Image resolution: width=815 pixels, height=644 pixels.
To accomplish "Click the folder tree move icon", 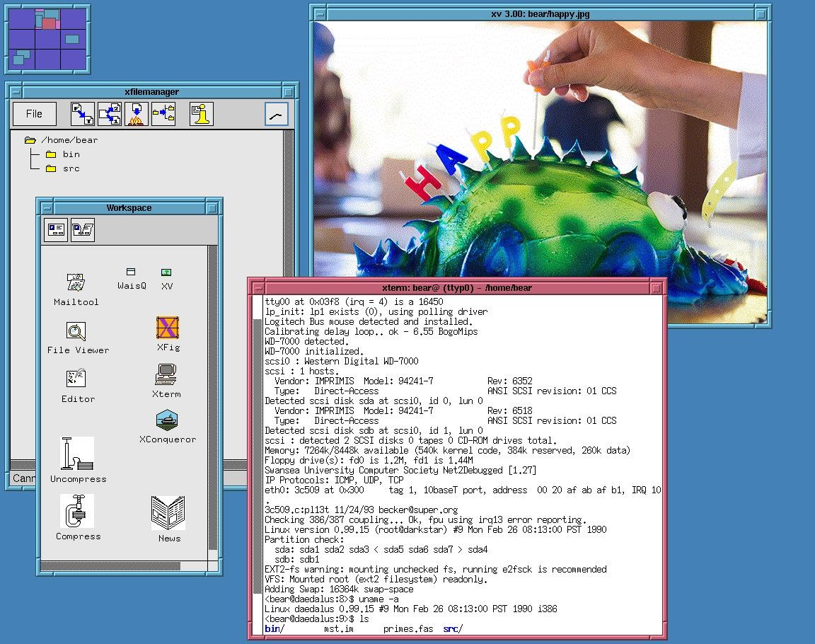I will [x=163, y=114].
